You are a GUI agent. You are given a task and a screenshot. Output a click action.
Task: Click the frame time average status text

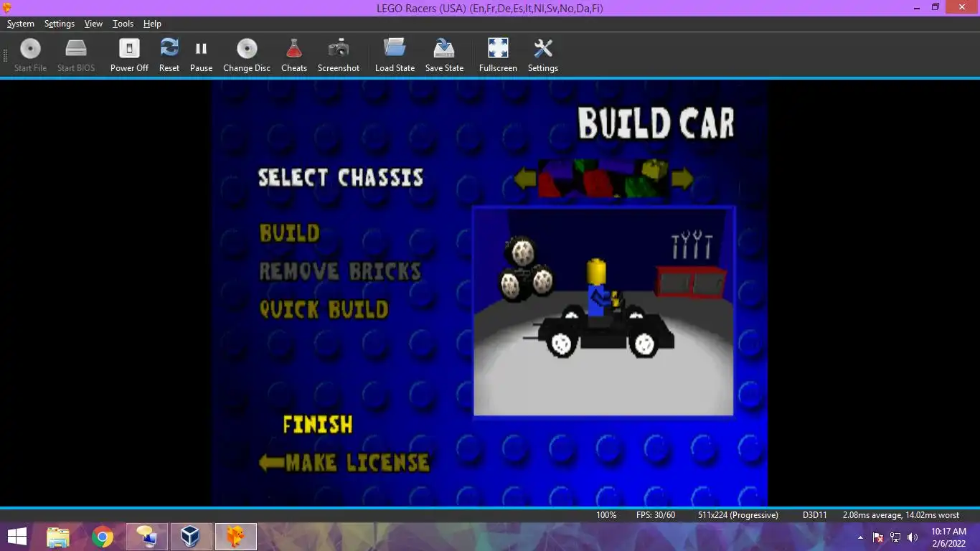click(900, 515)
